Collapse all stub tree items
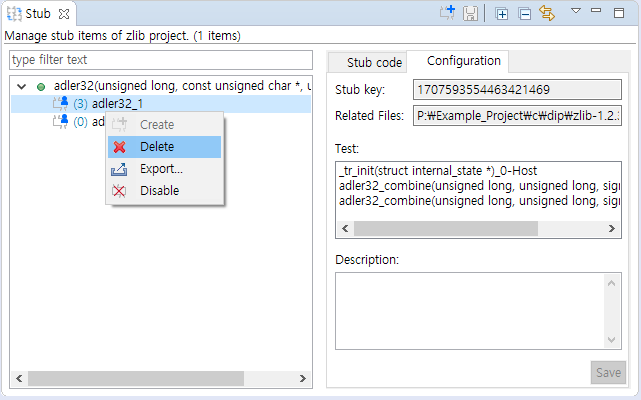 tap(524, 13)
